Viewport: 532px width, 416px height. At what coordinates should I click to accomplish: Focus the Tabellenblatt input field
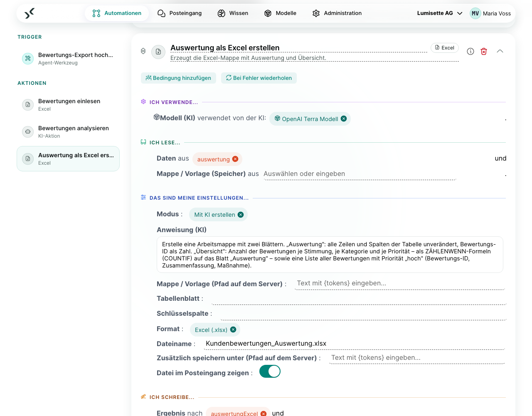coord(359,299)
